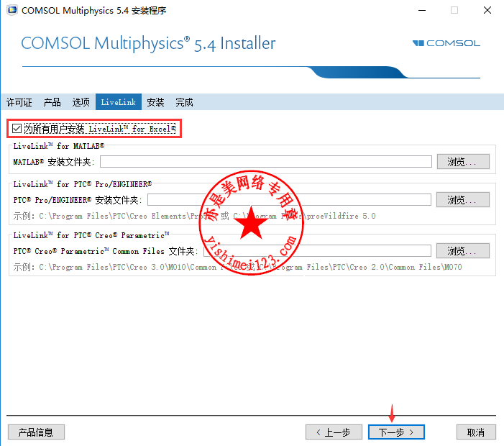Click the 'LiveLink for PTC Pro/ENGINEER' group label
The image size is (504, 446).
[82, 184]
